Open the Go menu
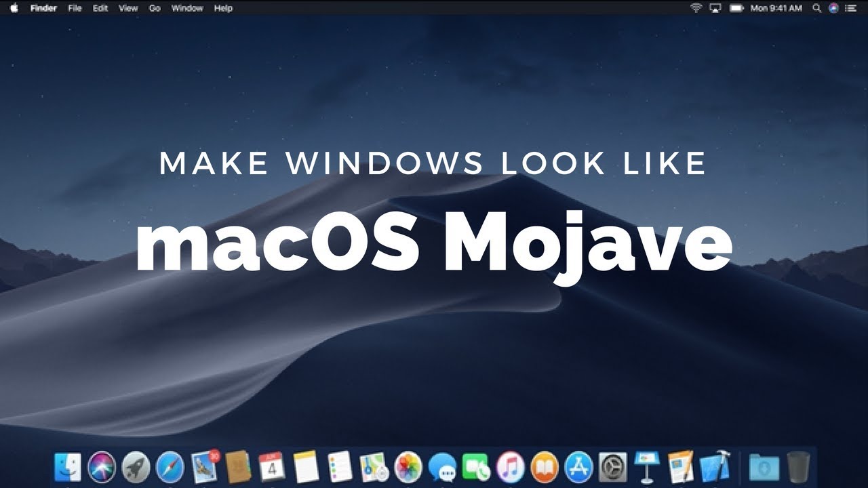The height and width of the screenshot is (488, 868). (155, 8)
